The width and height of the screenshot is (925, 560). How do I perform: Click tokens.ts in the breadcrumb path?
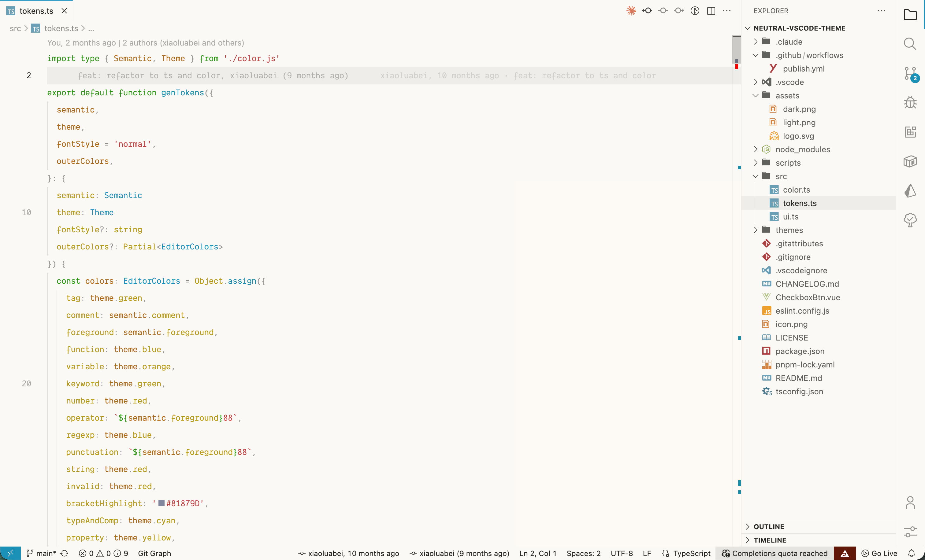pyautogui.click(x=61, y=28)
